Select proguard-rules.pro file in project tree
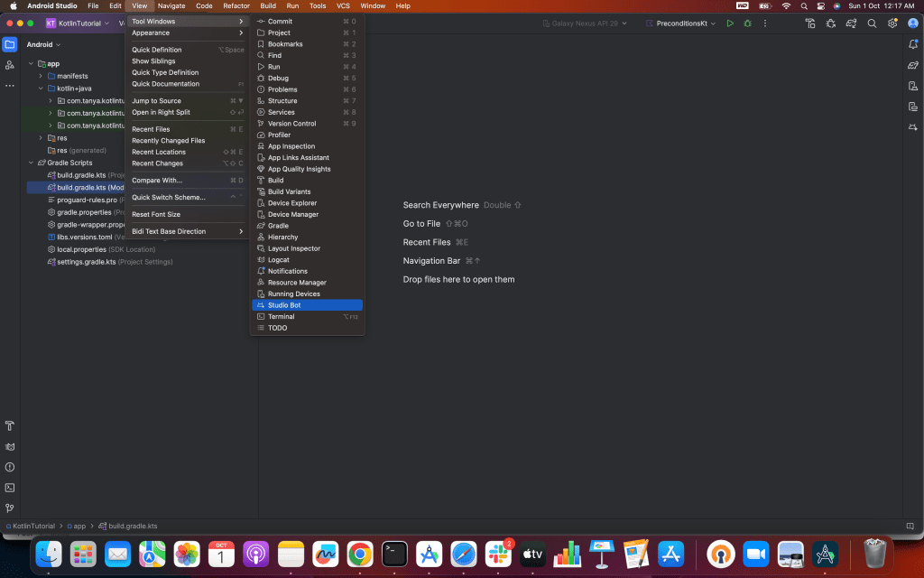This screenshot has height=578, width=924. 87,200
